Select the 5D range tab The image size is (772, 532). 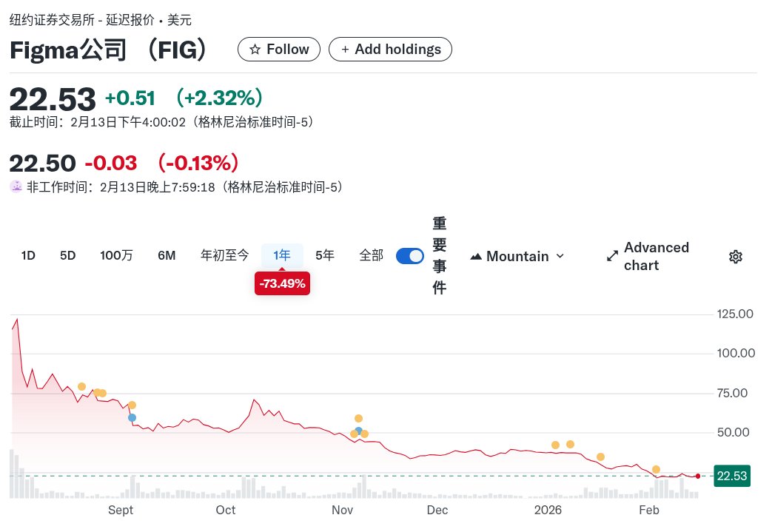tap(67, 255)
